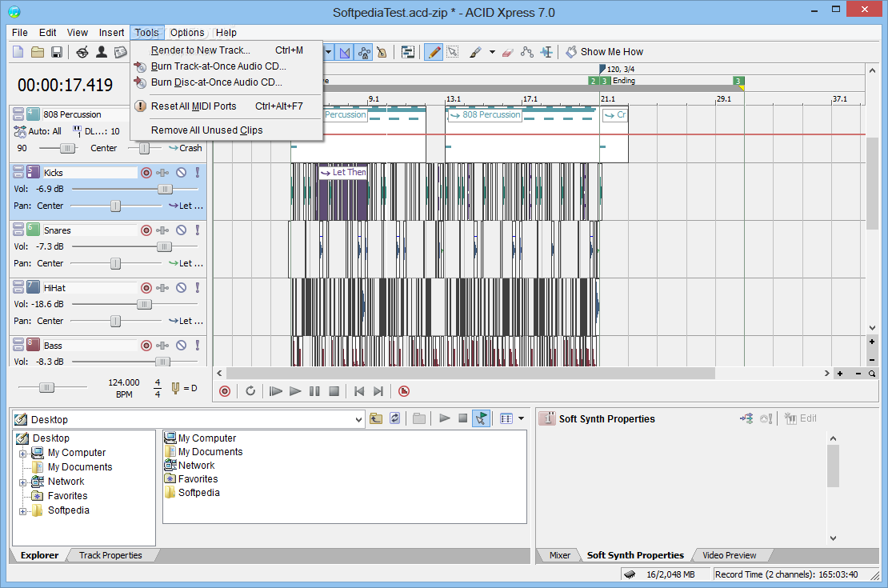Open Track FX for HiHat track

(162, 288)
